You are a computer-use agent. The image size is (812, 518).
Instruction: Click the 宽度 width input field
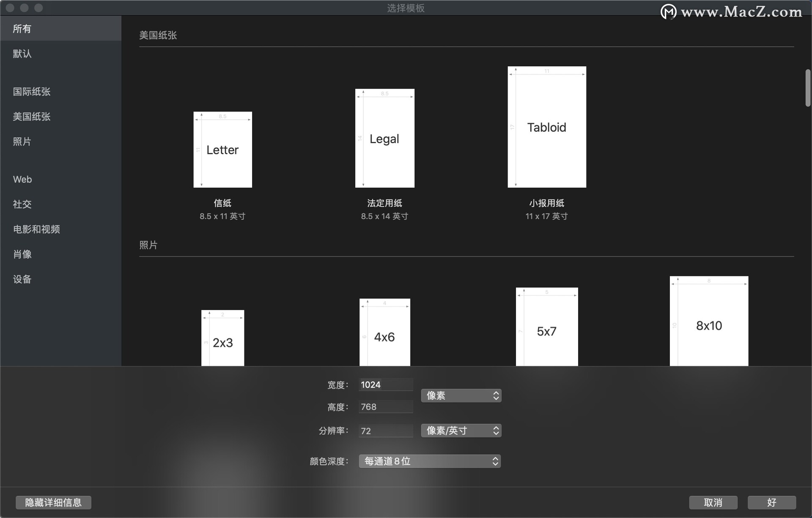[x=385, y=384]
